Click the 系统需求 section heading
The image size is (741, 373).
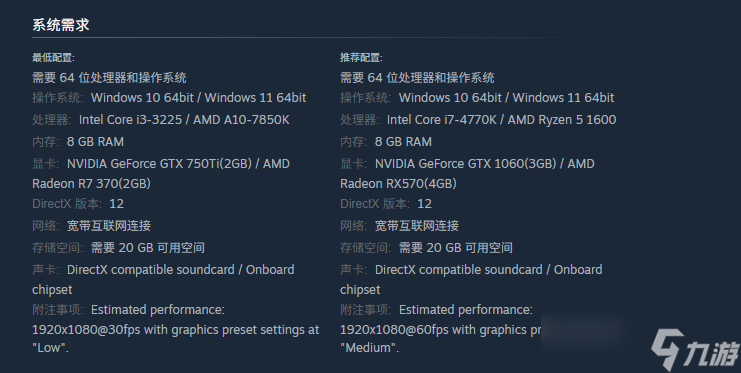[60, 25]
